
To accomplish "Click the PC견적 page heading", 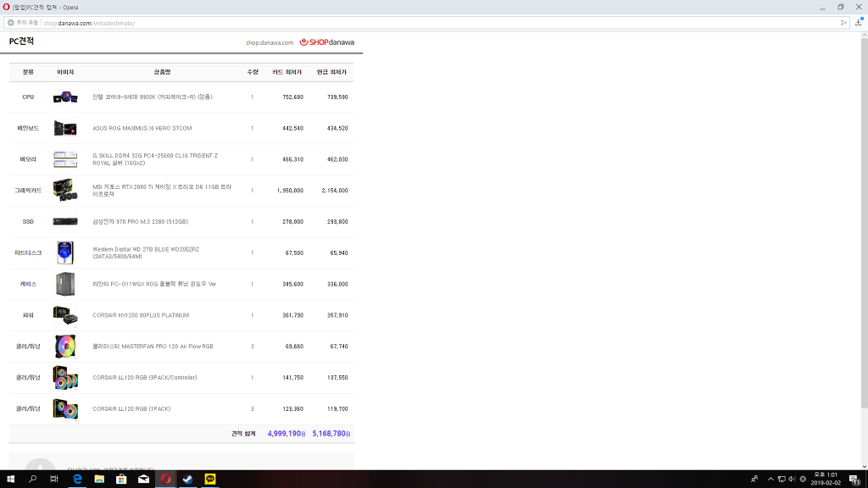I will coord(21,42).
